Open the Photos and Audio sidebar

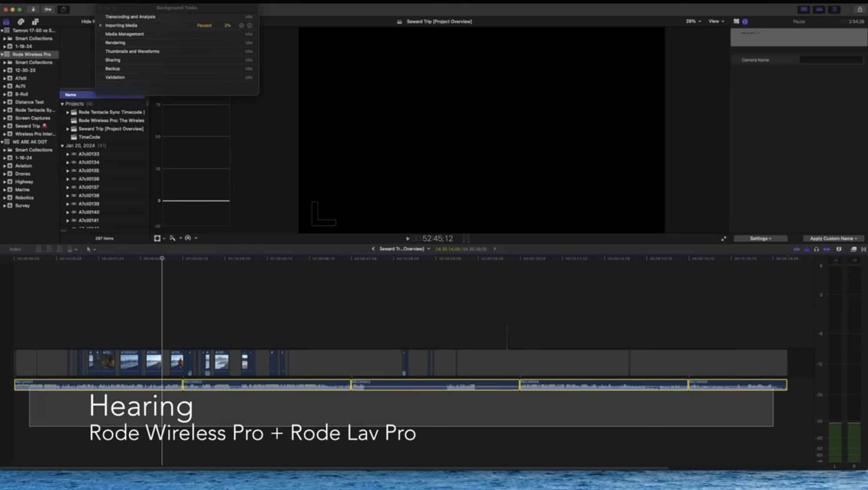click(x=21, y=22)
